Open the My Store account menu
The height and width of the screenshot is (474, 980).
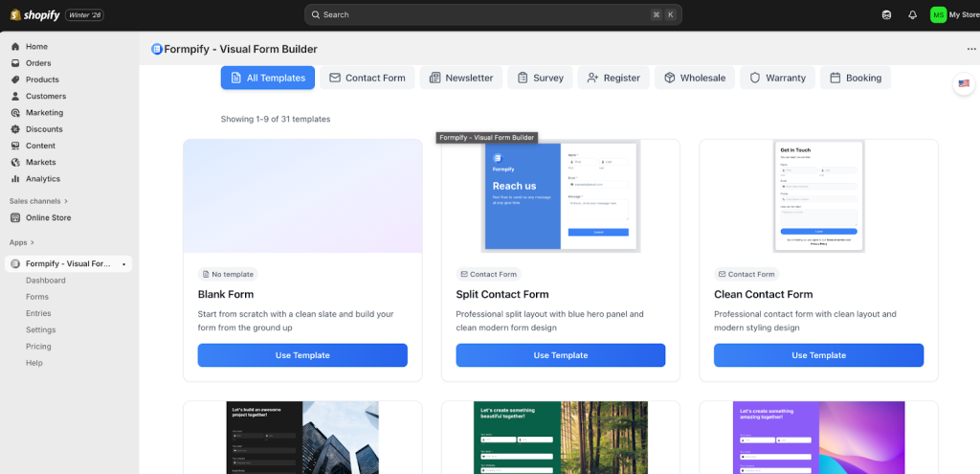coord(951,14)
